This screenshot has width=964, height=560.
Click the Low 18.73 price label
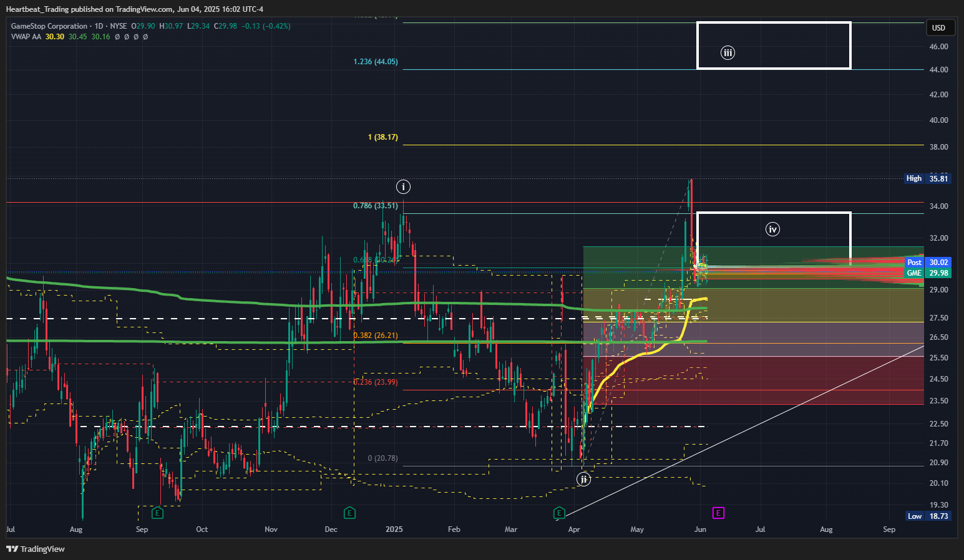pos(928,516)
